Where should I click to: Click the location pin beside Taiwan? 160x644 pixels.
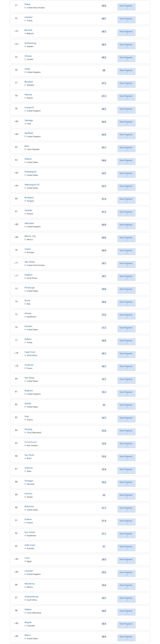[25, 497]
